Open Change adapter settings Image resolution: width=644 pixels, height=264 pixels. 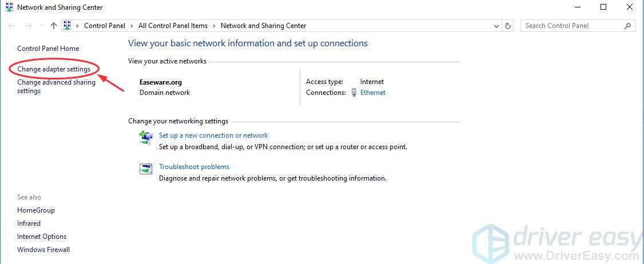pyautogui.click(x=54, y=69)
